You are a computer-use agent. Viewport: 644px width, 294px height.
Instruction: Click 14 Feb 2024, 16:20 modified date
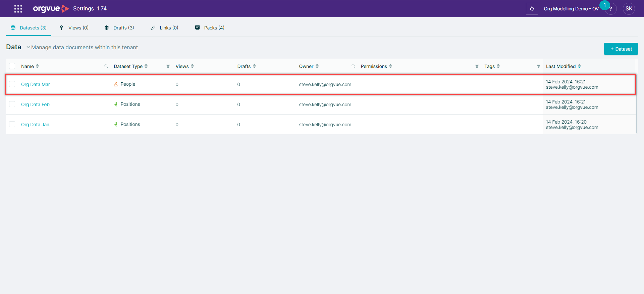(x=566, y=122)
